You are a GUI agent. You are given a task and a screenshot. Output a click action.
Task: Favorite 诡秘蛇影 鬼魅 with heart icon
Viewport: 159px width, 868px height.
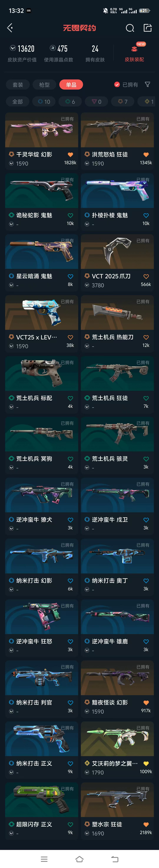(x=70, y=215)
